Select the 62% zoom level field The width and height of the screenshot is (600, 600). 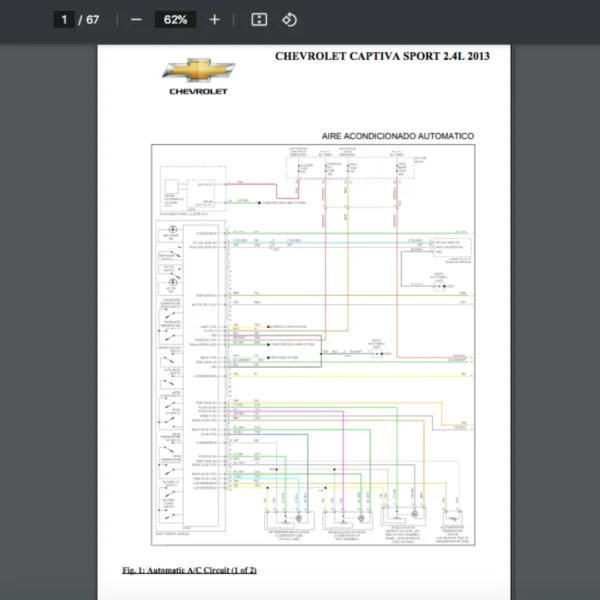(175, 20)
